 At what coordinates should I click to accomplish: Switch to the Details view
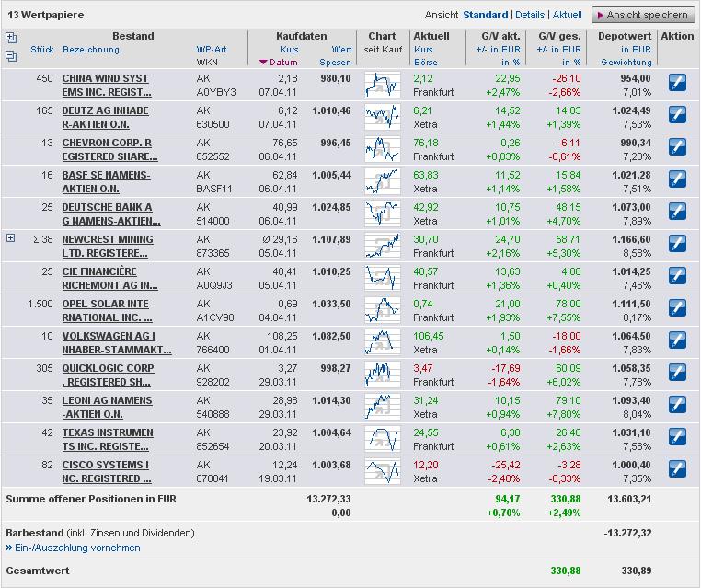(530, 15)
